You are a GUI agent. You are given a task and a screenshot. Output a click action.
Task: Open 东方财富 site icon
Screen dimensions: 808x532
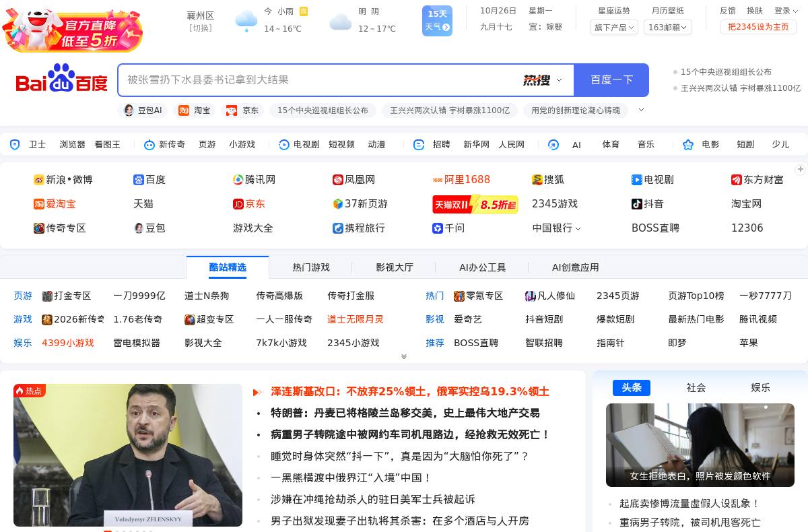(737, 180)
